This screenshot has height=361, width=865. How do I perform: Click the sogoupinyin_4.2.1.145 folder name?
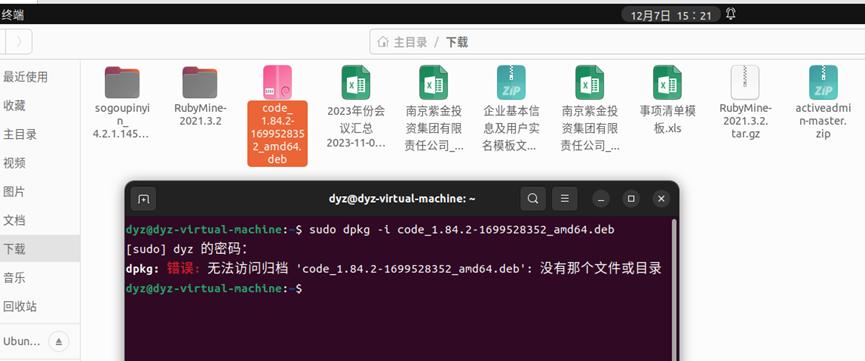(x=122, y=121)
